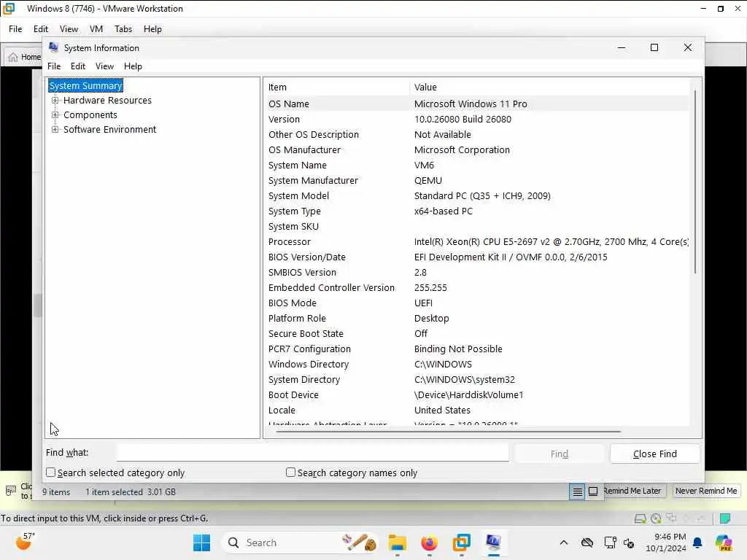
Task: Click the horizontal scrollbar of details pane
Action: point(448,432)
